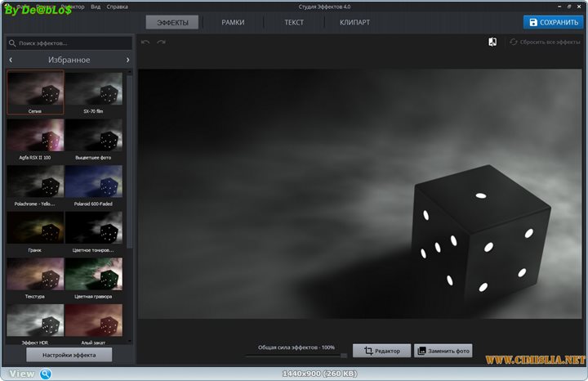This screenshot has width=588, height=381.
Task: Open the КЛИПАРТ tab
Action: [354, 22]
